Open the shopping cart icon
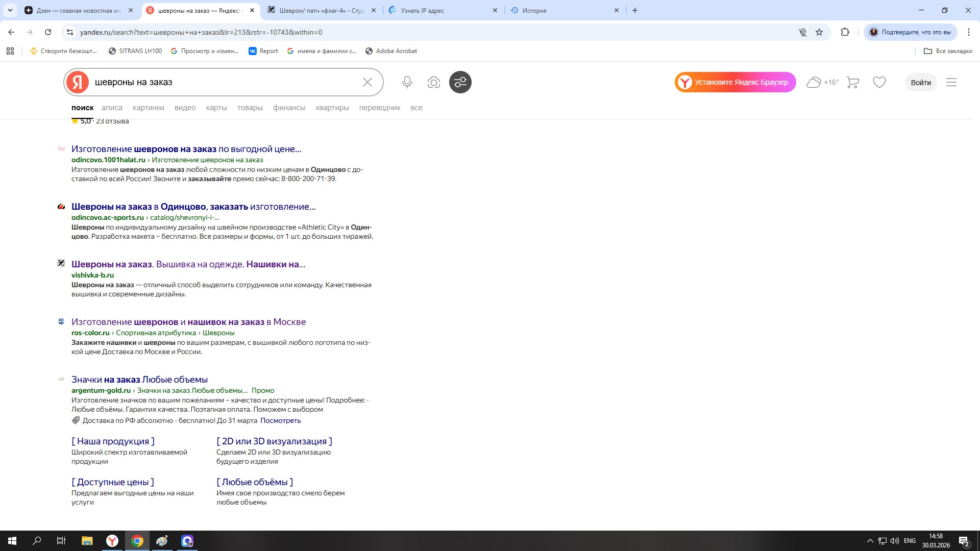Image resolution: width=980 pixels, height=551 pixels. pyautogui.click(x=852, y=82)
